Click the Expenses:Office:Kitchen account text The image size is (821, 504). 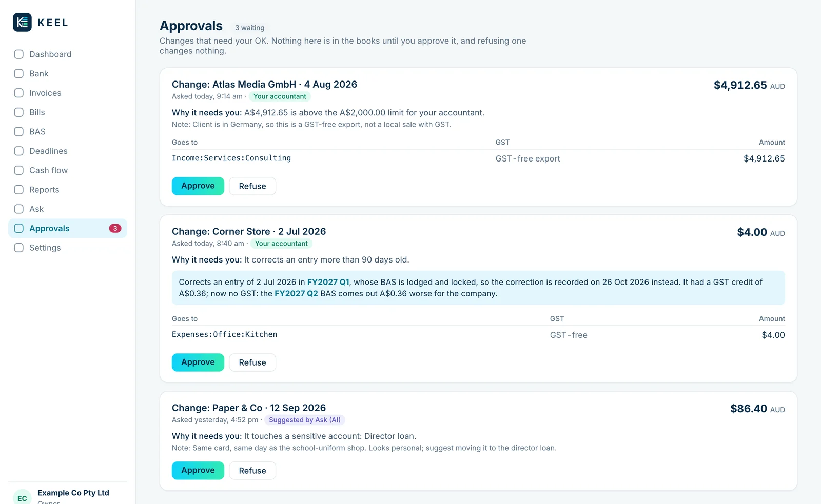pyautogui.click(x=225, y=334)
